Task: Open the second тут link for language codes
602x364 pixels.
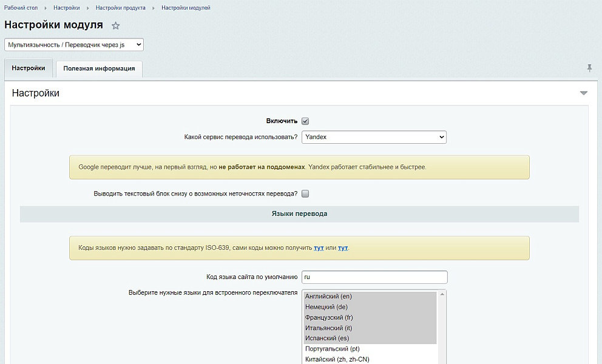Action: (x=343, y=248)
